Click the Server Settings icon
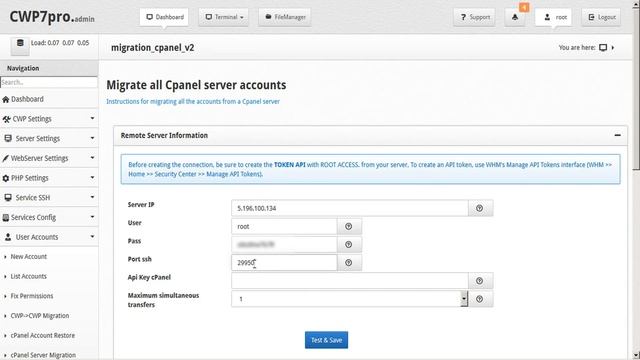 coord(8,138)
